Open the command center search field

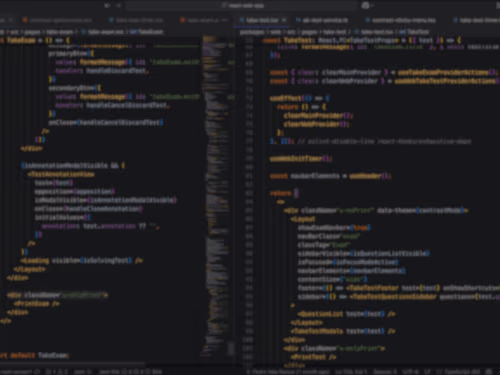(242, 5)
